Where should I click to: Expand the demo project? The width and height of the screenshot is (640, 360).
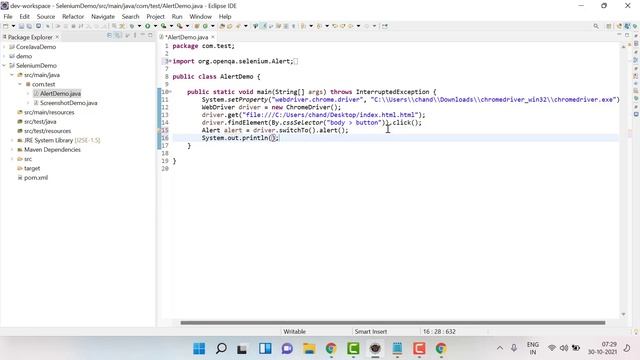[4, 56]
